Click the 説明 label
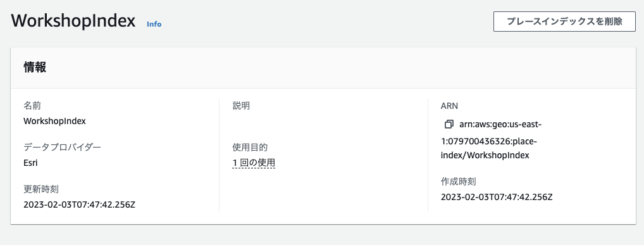This screenshot has width=644, height=245. [241, 106]
